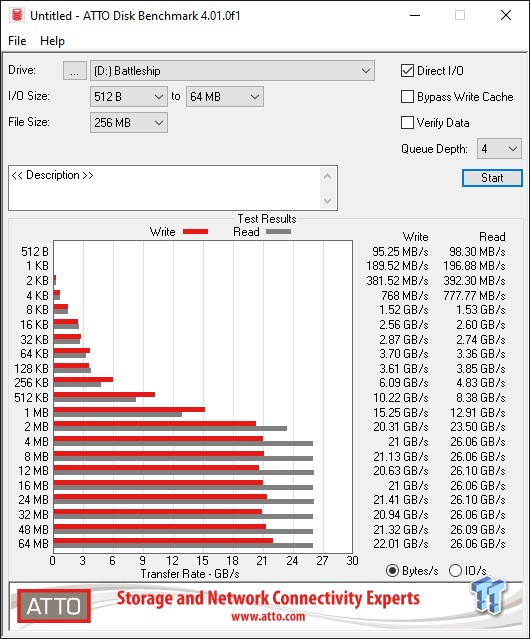Open the File menu
This screenshot has width=530, height=639.
(17, 41)
